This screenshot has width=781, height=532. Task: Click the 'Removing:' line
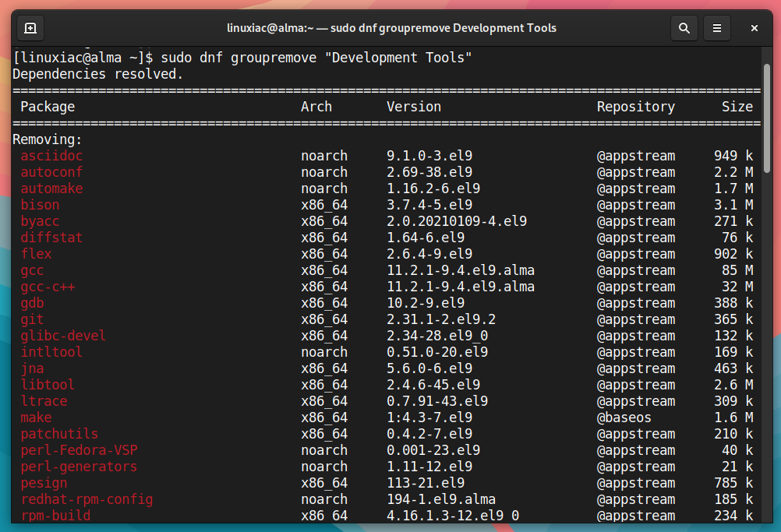48,139
